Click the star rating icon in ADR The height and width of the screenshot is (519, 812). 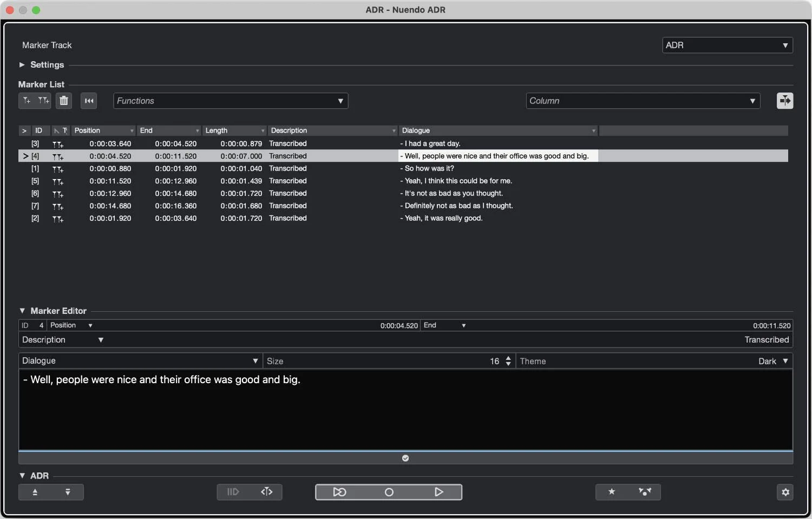coord(612,492)
